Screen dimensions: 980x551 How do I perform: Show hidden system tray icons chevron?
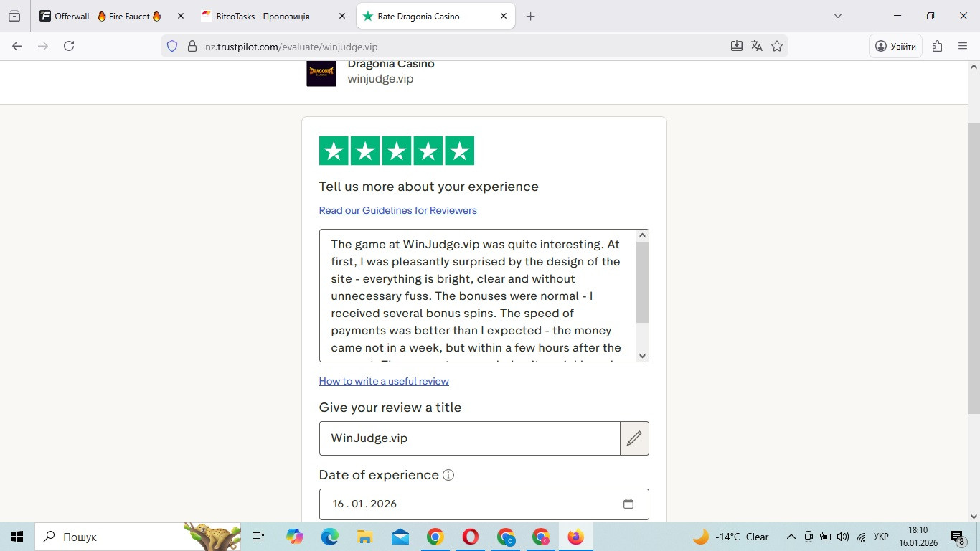pyautogui.click(x=791, y=537)
